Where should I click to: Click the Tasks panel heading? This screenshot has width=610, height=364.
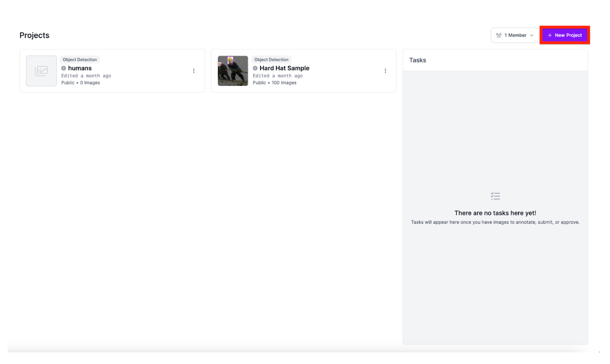click(417, 60)
